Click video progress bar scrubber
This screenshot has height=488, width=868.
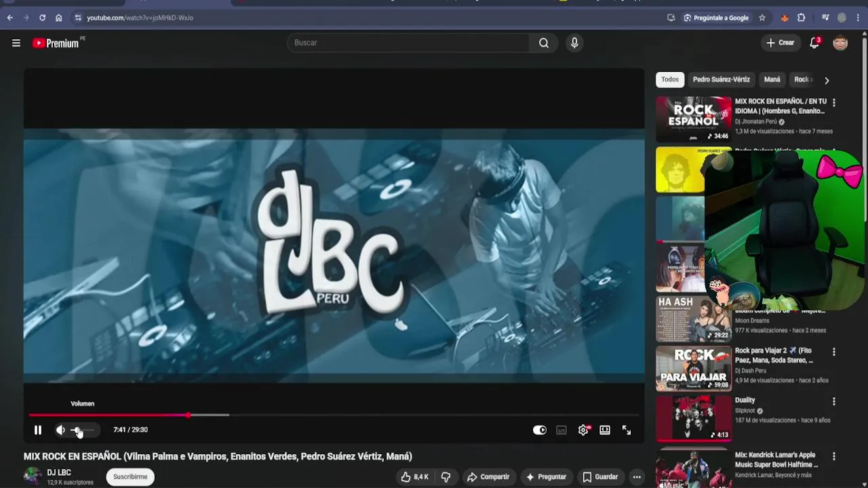coord(188,415)
